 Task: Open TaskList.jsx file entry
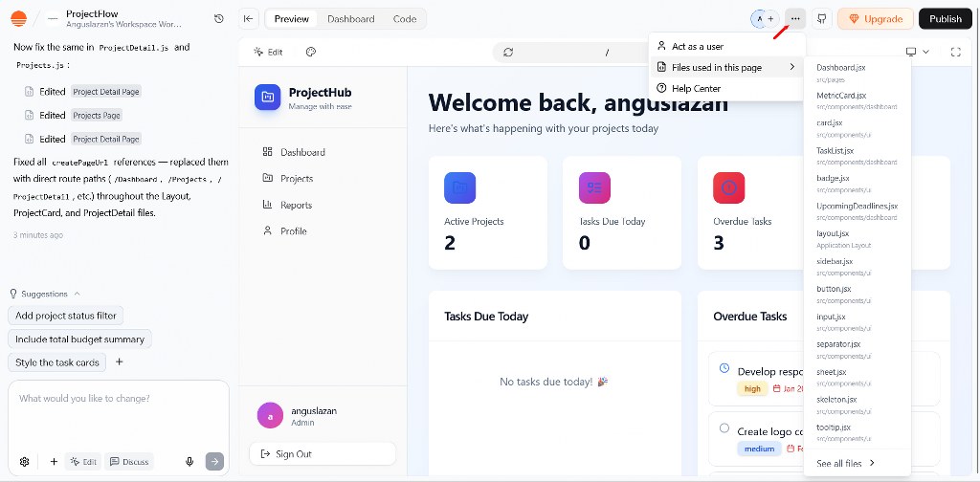coord(857,156)
